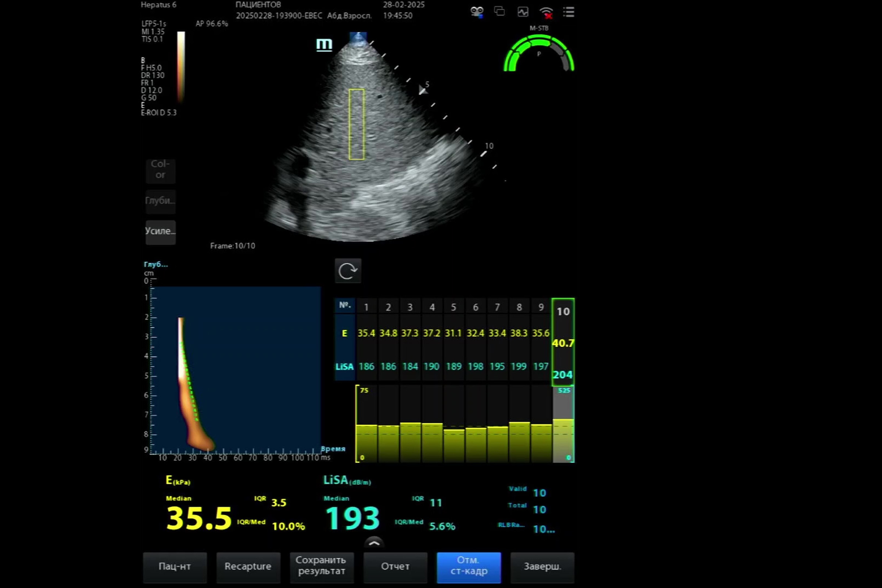This screenshot has height=588, width=882.
Task: Click the yellow ROI box in ultrasound image
Action: coord(356,124)
